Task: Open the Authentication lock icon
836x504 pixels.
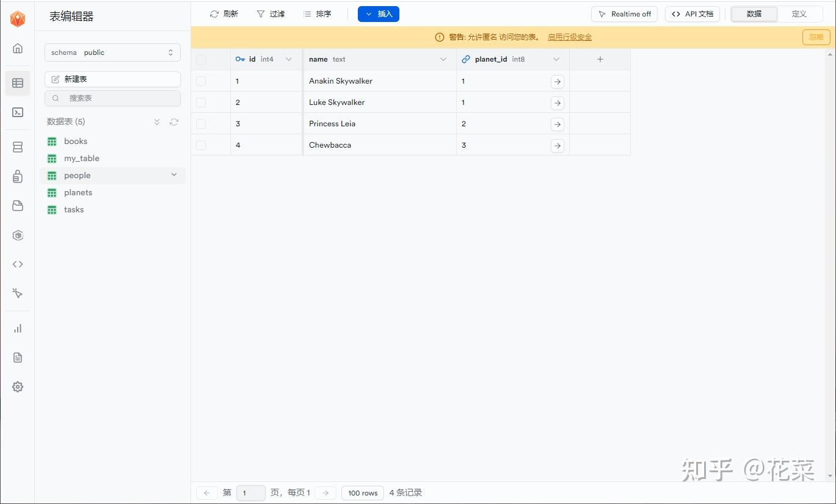Action: [x=18, y=176]
